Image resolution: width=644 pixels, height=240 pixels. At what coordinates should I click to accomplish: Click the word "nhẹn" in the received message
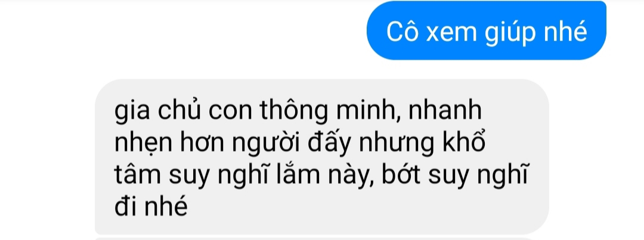(143, 144)
